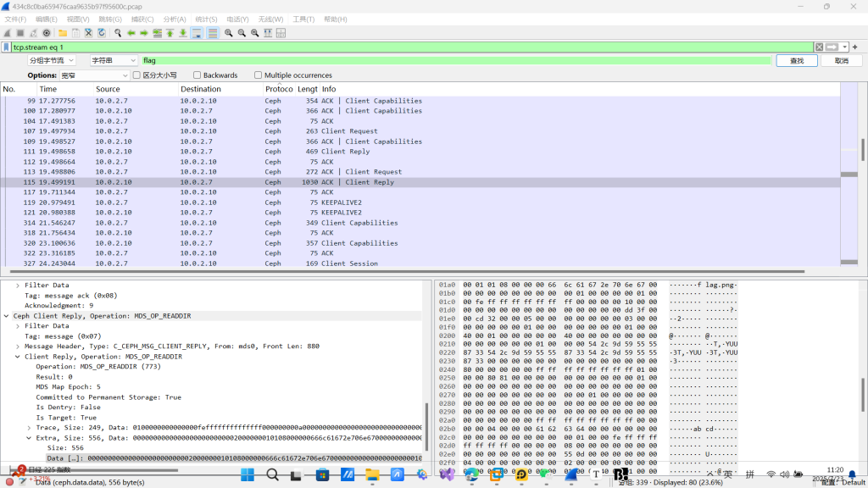
Task: Go back to previous packet arrow
Action: pyautogui.click(x=131, y=33)
